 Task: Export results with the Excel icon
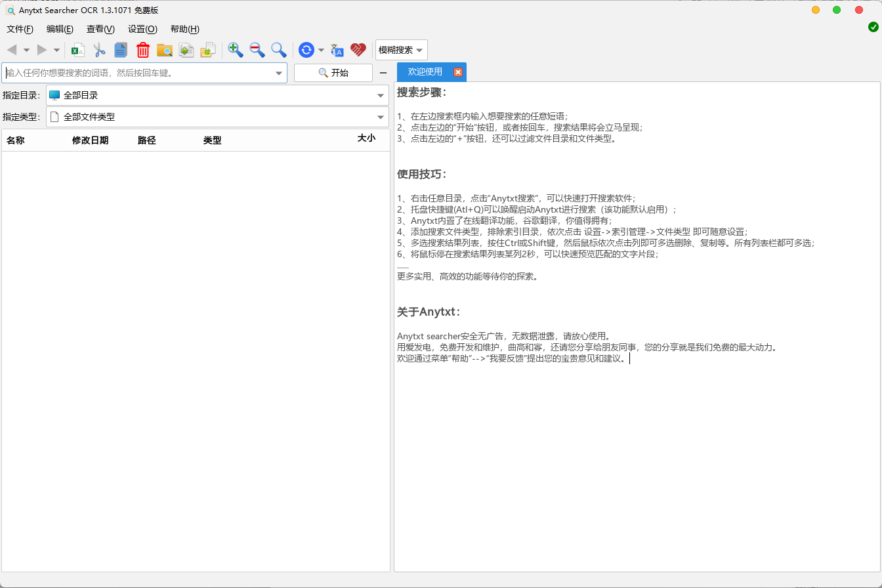78,50
